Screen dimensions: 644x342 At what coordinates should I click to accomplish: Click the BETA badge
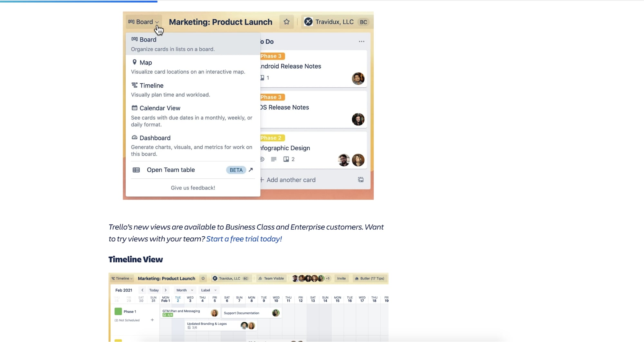tap(236, 170)
